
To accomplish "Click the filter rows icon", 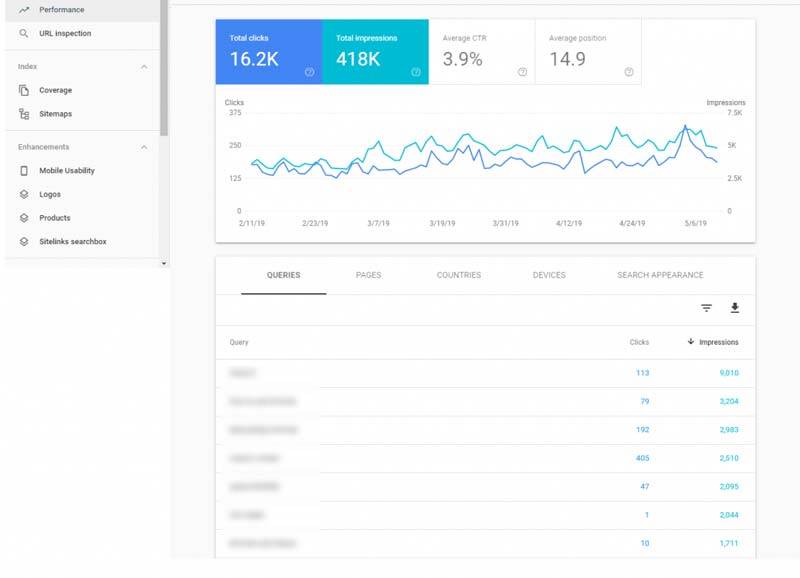I will click(706, 308).
